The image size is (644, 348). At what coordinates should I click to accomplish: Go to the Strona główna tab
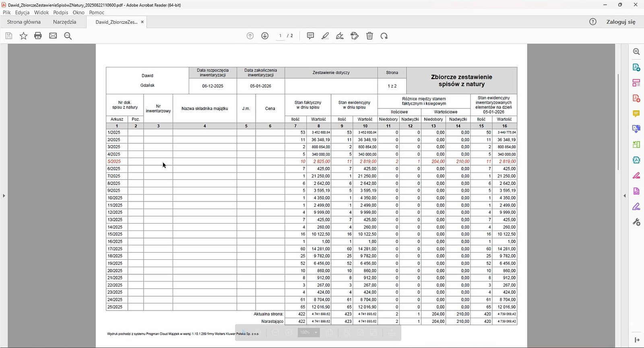[x=24, y=22]
